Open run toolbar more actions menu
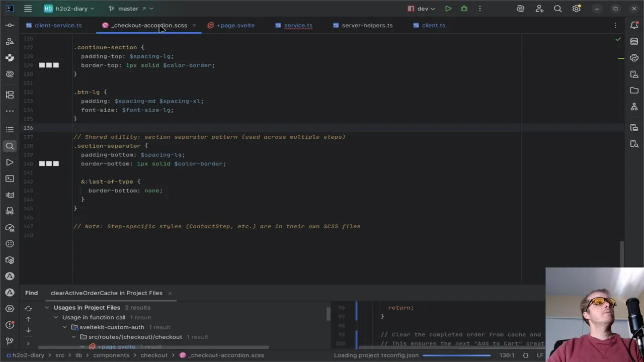 (479, 9)
